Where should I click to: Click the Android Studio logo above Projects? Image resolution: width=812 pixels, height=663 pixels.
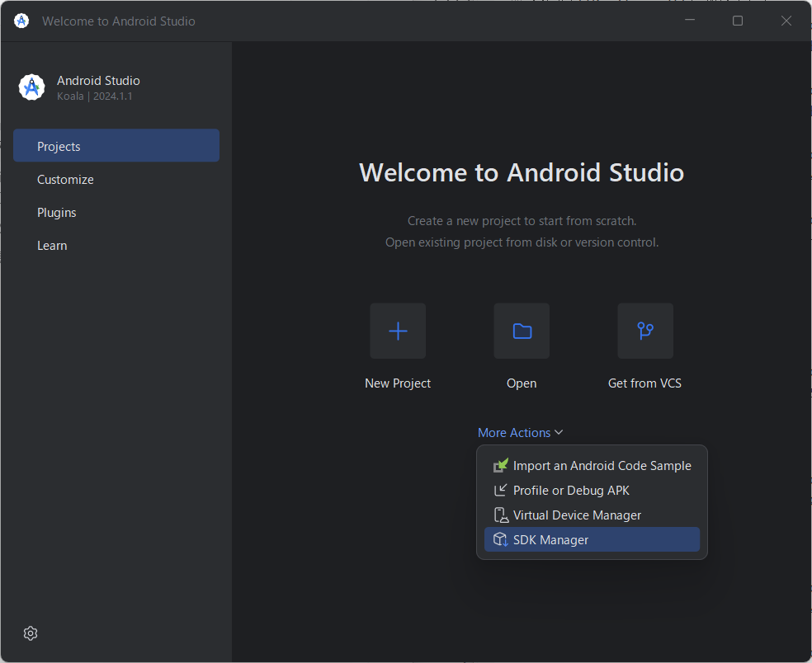(x=31, y=87)
